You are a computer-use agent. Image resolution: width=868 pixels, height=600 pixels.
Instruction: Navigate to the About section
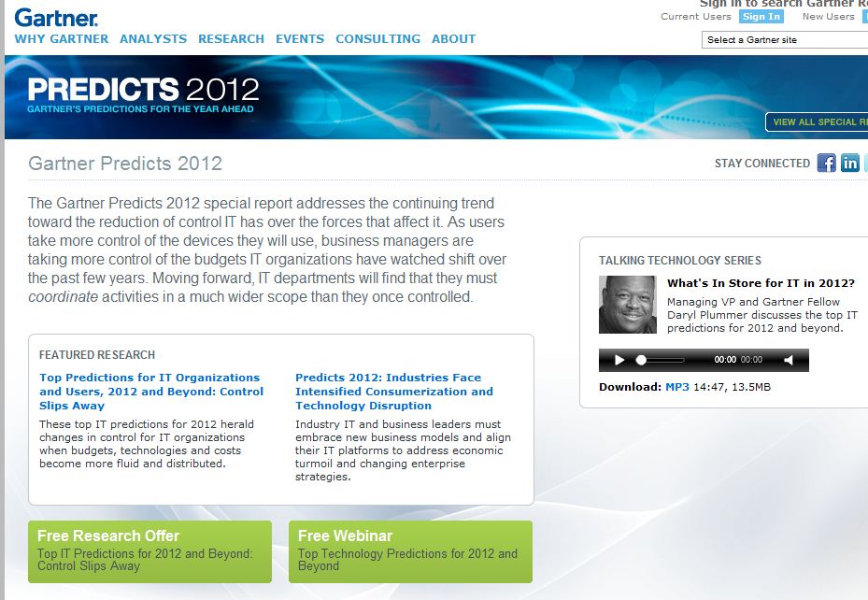pyautogui.click(x=453, y=39)
